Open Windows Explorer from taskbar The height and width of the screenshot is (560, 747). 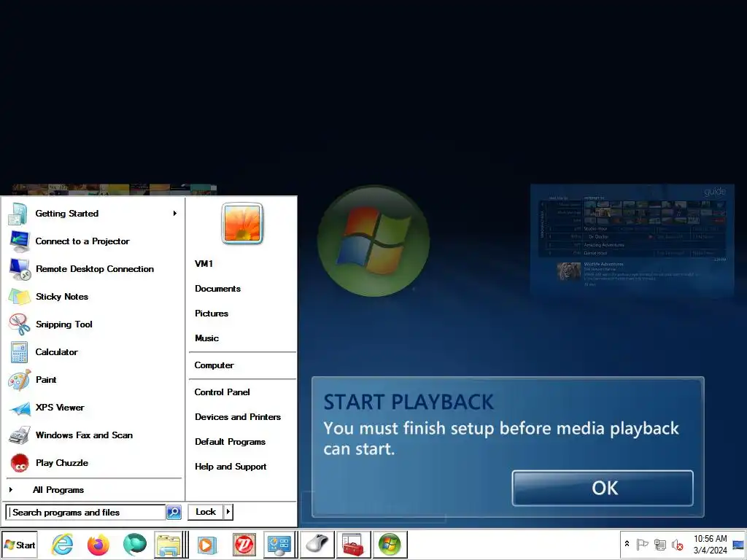click(169, 545)
